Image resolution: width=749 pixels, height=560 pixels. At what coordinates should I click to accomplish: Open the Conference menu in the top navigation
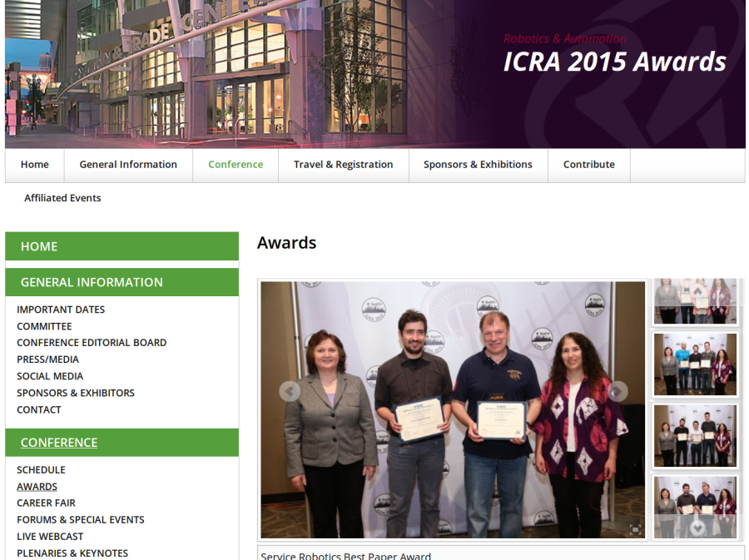tap(236, 164)
